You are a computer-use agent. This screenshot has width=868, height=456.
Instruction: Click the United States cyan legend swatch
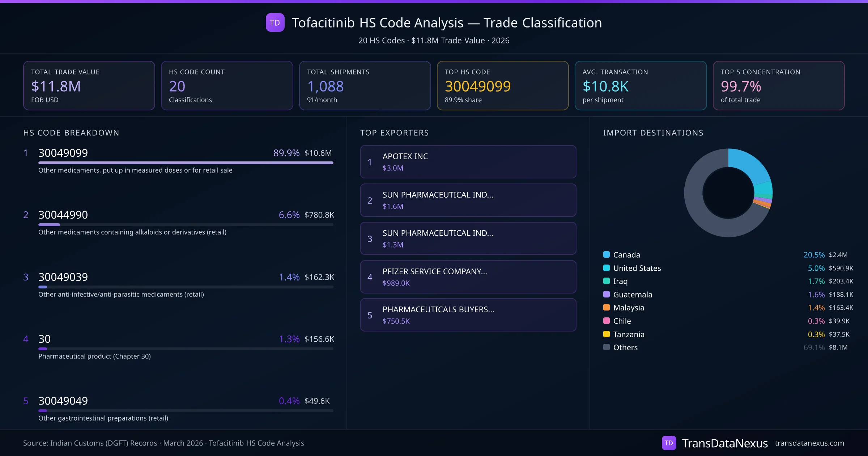(607, 268)
